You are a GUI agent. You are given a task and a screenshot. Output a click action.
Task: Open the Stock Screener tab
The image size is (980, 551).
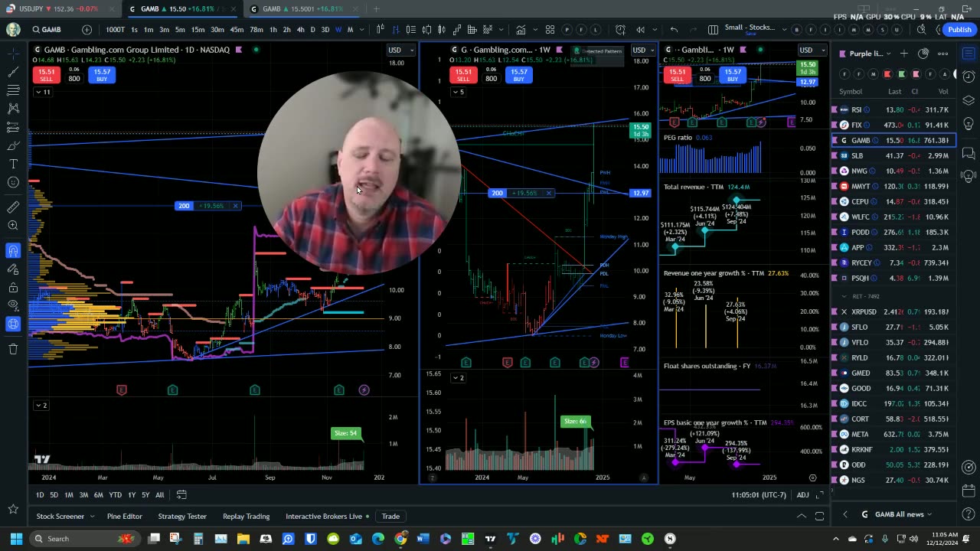tap(60, 517)
